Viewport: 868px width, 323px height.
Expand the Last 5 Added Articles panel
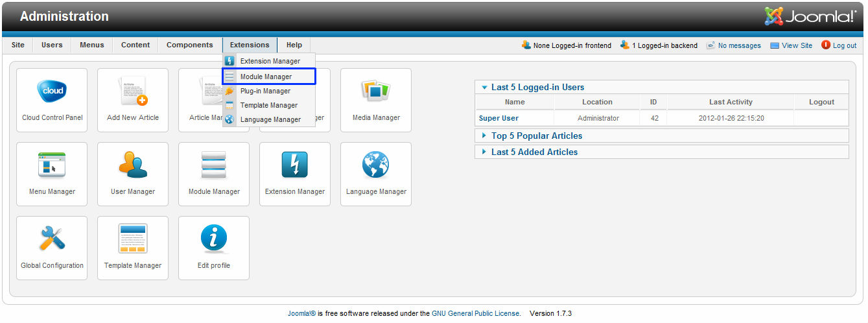click(x=662, y=152)
